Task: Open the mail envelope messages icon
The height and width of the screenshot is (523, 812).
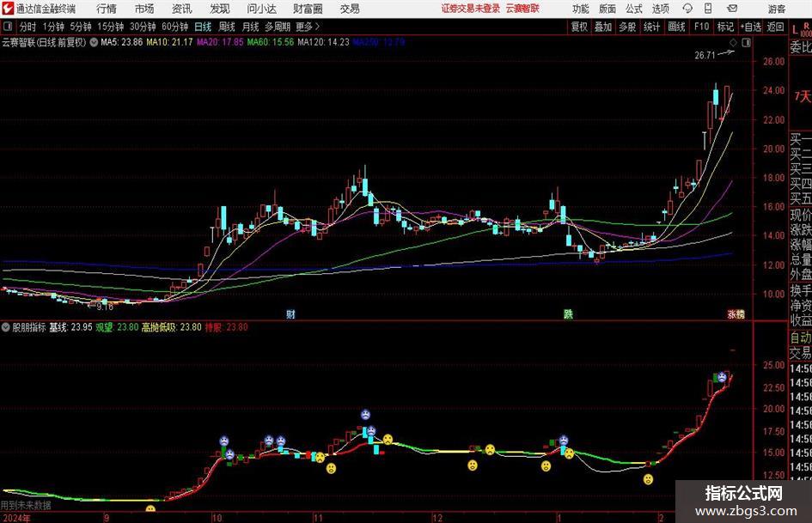Action: 732,9
